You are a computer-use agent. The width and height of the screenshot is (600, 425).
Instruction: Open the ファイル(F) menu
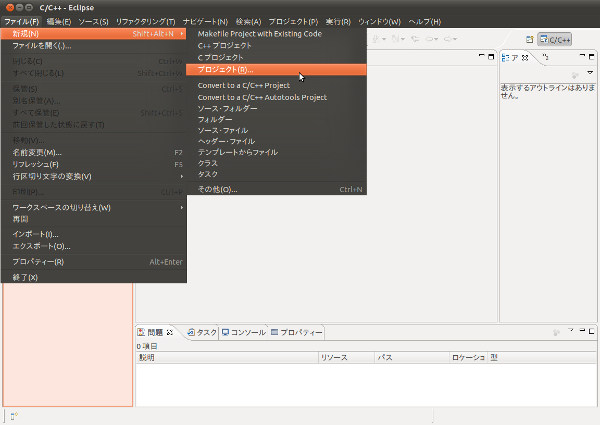pos(21,22)
